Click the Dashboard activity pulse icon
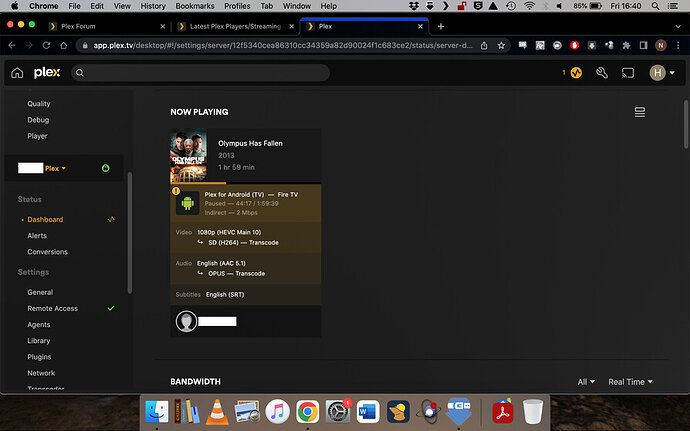 pos(111,219)
